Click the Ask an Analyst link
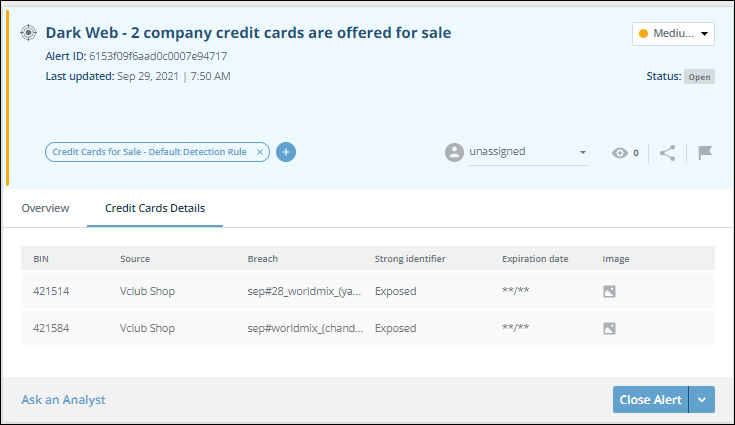Image resolution: width=735 pixels, height=425 pixels. click(x=63, y=400)
